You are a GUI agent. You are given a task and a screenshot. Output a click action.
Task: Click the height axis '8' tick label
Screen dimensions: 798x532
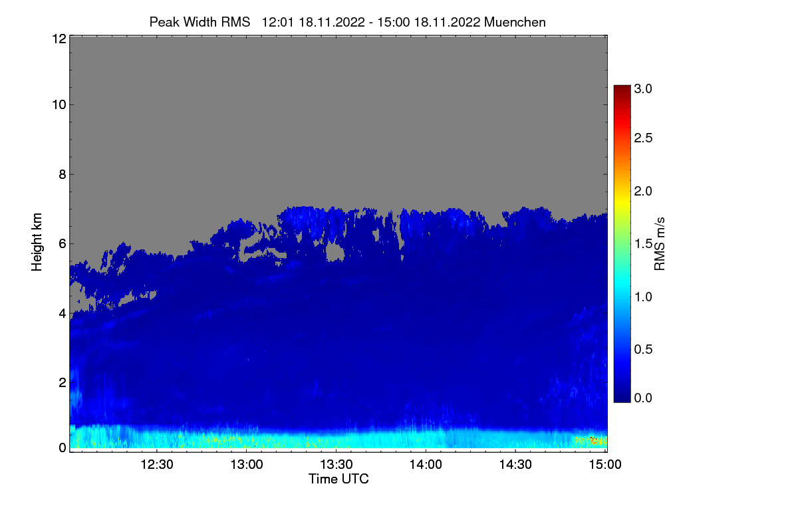(x=62, y=174)
